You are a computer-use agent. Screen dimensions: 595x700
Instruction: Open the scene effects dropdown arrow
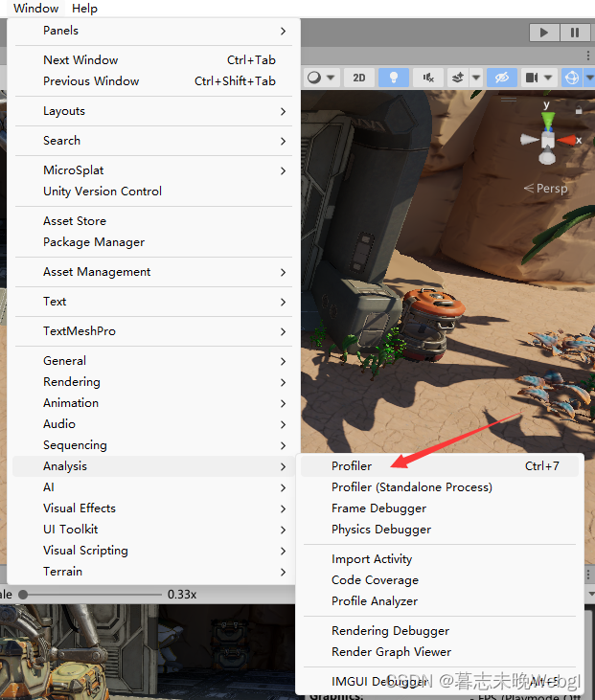(476, 78)
